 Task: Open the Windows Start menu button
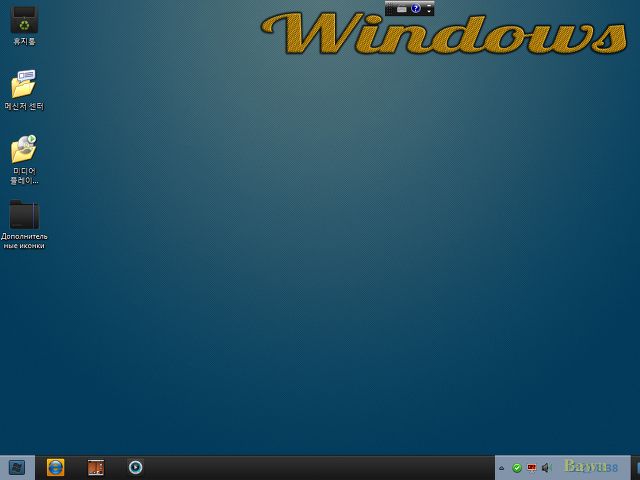[17, 468]
